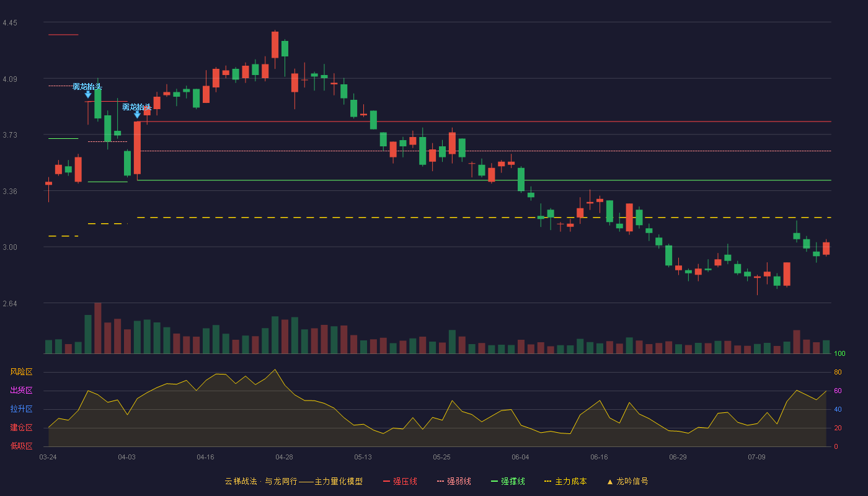
Task: Click the 4.45 price axis label
Action: (x=10, y=23)
